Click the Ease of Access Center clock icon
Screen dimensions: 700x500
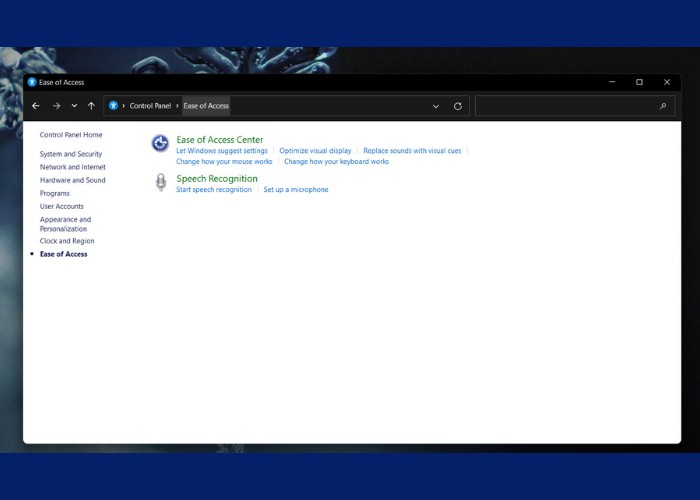[160, 144]
